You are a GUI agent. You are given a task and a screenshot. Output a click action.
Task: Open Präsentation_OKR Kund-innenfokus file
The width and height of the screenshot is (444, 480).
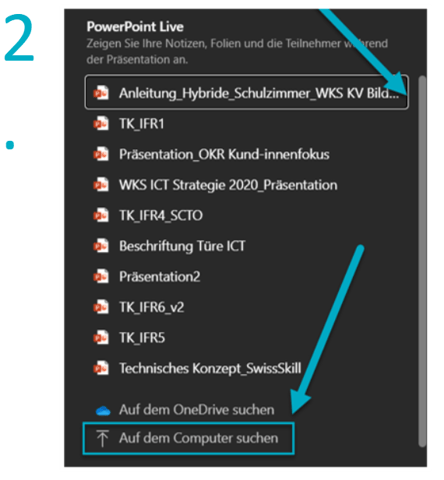[224, 154]
